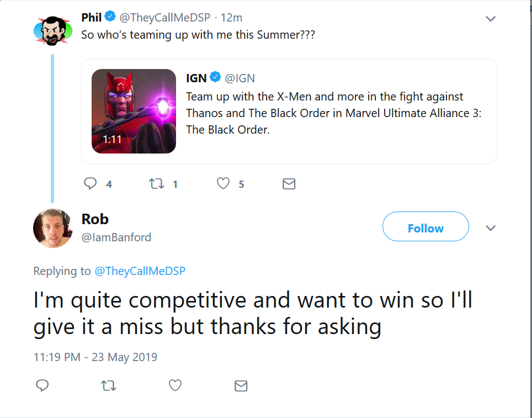
Task: Open the chevron menu on Phil's tweet
Action: [x=491, y=19]
